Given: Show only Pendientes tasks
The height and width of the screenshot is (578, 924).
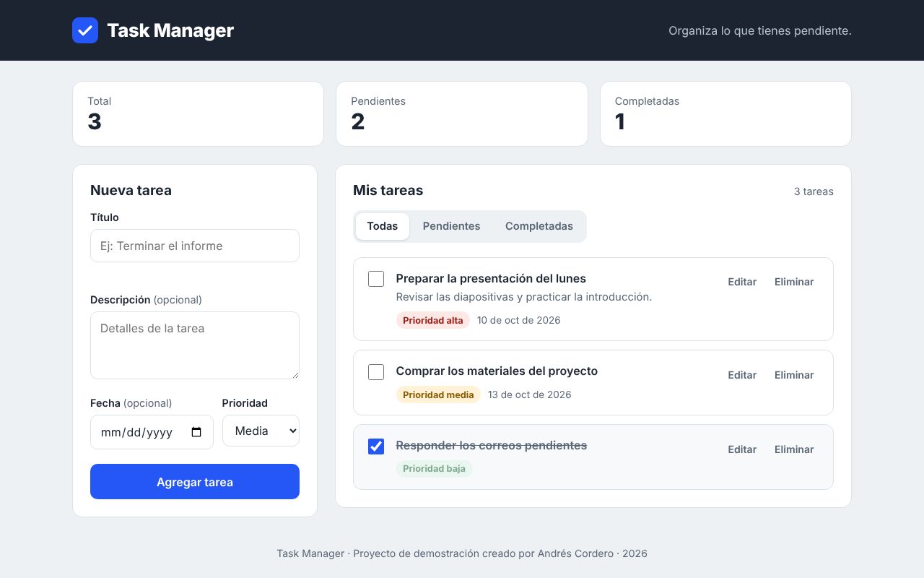Looking at the screenshot, I should pyautogui.click(x=451, y=226).
